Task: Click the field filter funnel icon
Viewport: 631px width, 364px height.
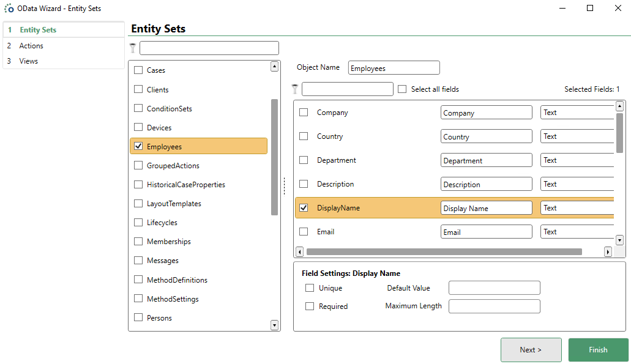Action: click(x=295, y=89)
